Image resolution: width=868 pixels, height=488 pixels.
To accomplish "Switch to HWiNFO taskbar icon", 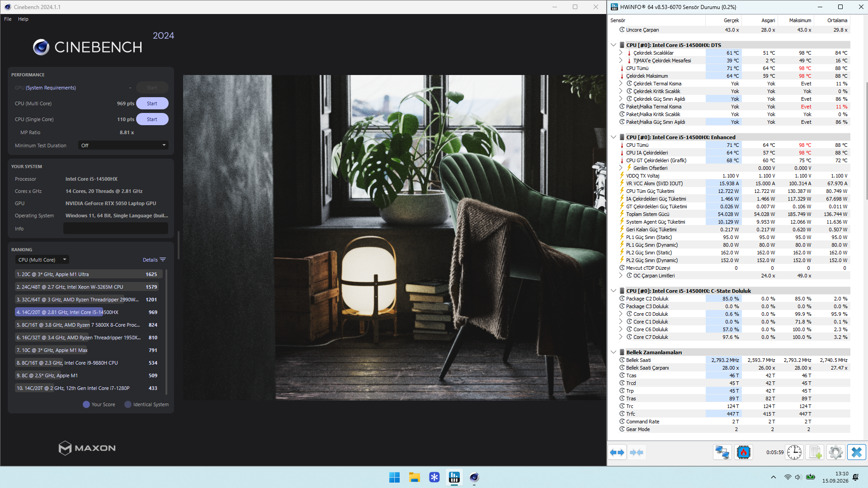I will (454, 477).
